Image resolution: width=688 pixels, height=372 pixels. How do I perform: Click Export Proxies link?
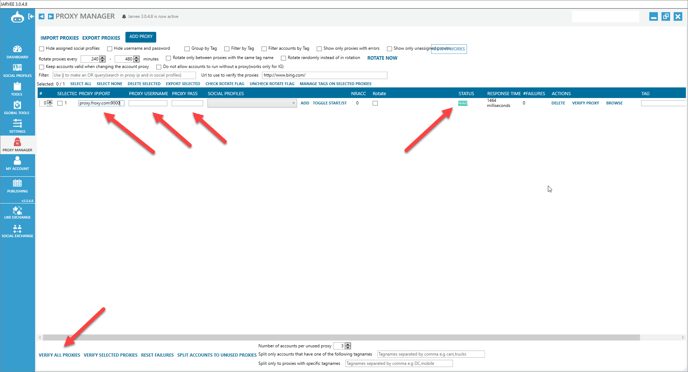(101, 38)
